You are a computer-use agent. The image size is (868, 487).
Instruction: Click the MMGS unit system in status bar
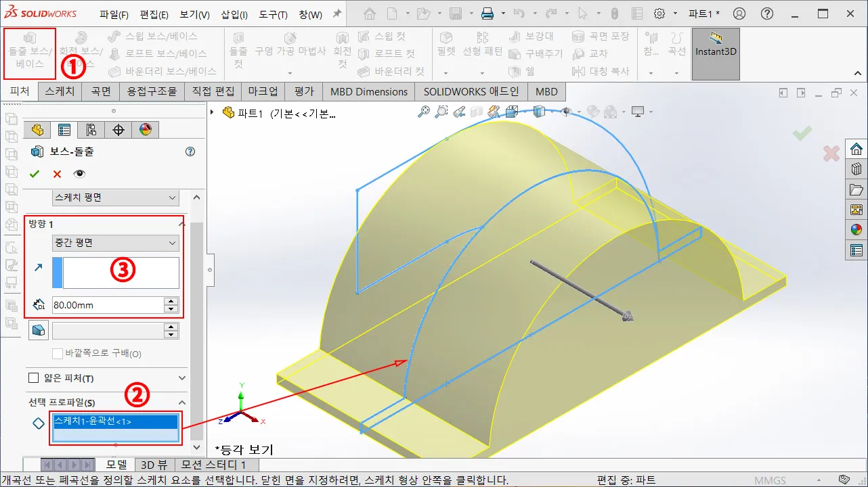coord(771,480)
